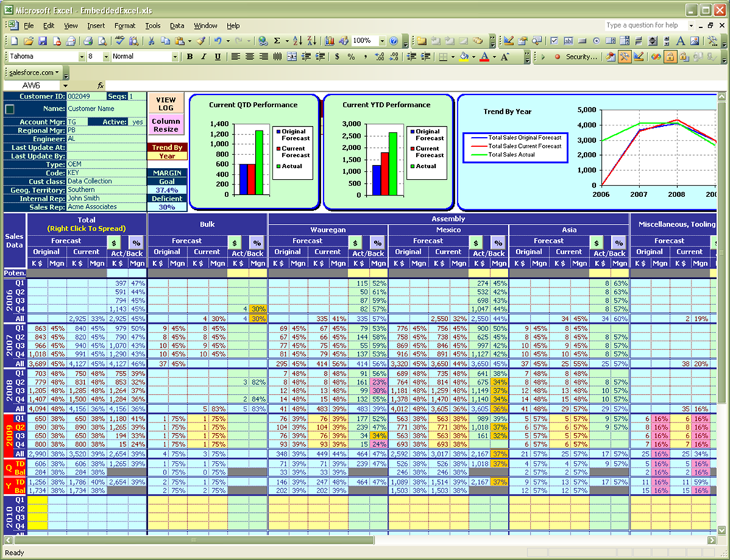
Task: Click the Merge and Center icon
Action: pos(292,57)
